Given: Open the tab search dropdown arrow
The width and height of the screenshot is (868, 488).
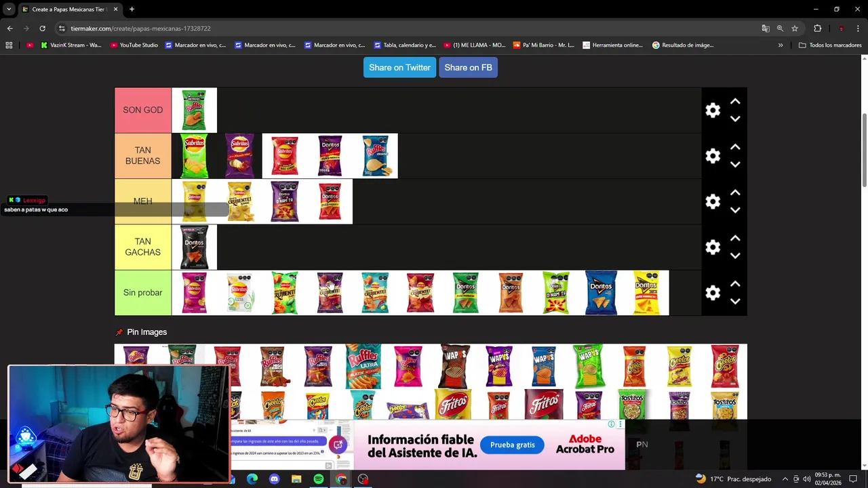Looking at the screenshot, I should pos(9,9).
